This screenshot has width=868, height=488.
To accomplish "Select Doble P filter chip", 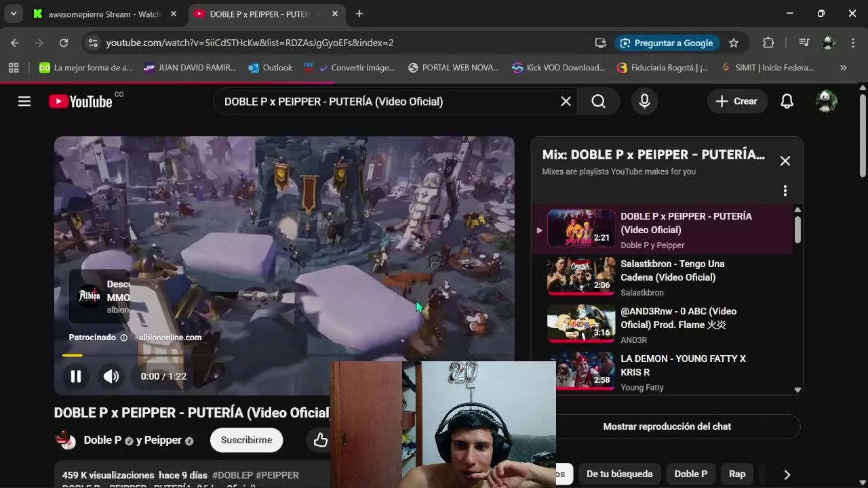I will [690, 474].
